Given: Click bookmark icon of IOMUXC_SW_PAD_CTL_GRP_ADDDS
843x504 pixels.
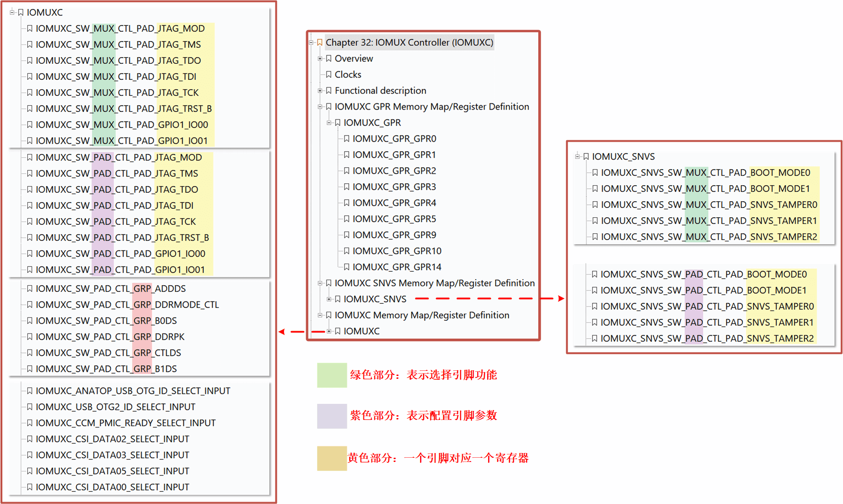Looking at the screenshot, I should pyautogui.click(x=30, y=289).
